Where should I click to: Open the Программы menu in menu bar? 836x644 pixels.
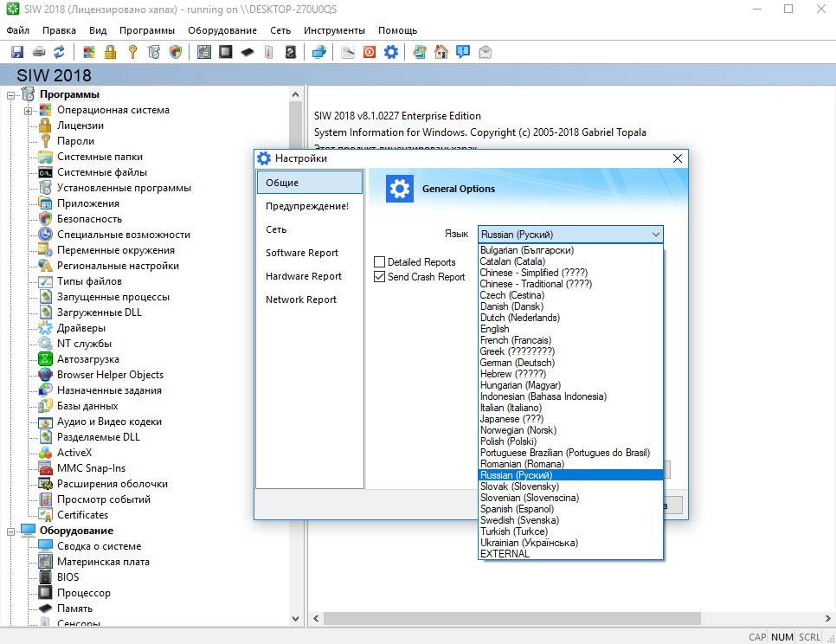pos(146,30)
